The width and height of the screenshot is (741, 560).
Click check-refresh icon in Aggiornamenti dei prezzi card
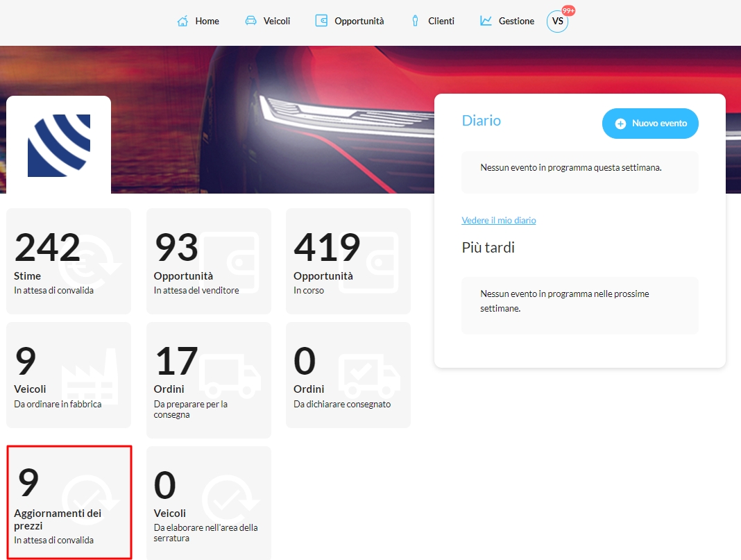click(91, 500)
